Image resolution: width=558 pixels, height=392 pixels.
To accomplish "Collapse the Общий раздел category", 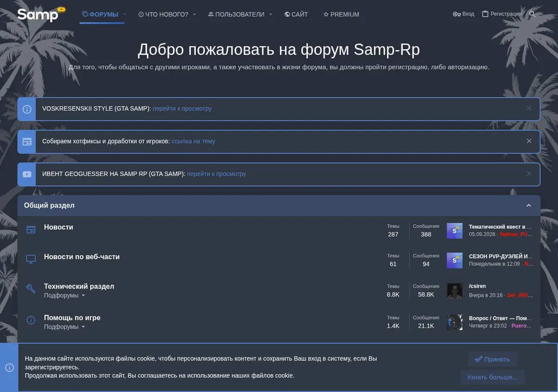I will tap(529, 205).
